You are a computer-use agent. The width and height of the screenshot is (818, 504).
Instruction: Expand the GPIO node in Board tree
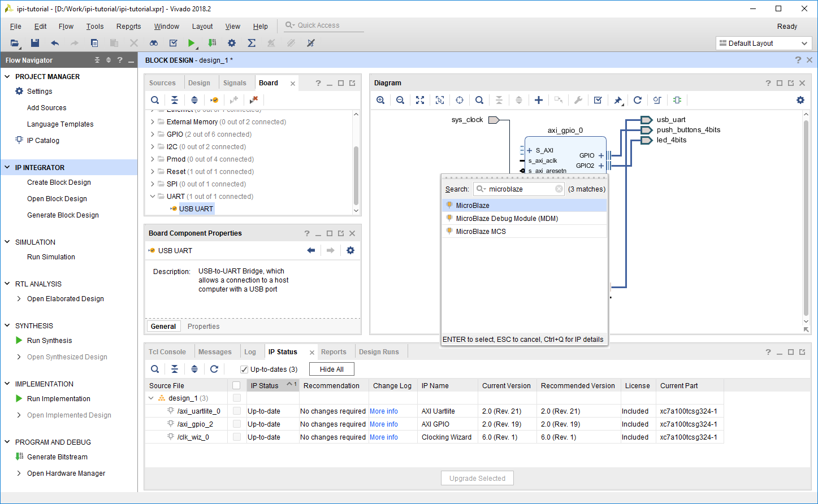pyautogui.click(x=153, y=134)
